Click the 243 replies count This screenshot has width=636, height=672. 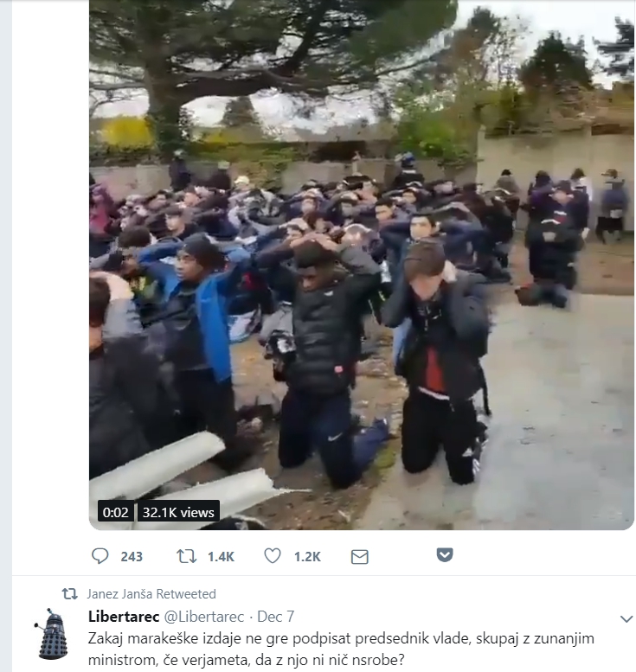(132, 557)
